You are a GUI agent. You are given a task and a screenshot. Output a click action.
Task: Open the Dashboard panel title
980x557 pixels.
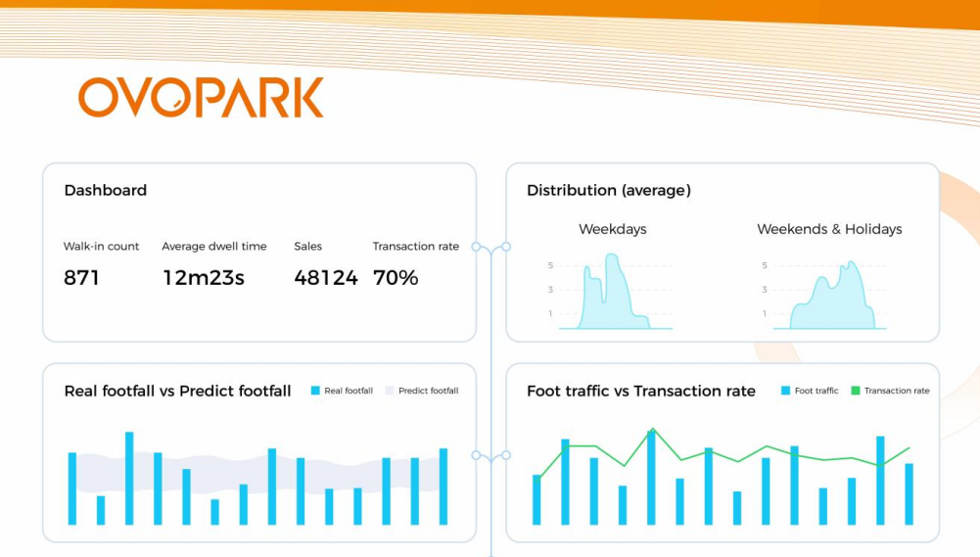tap(106, 190)
